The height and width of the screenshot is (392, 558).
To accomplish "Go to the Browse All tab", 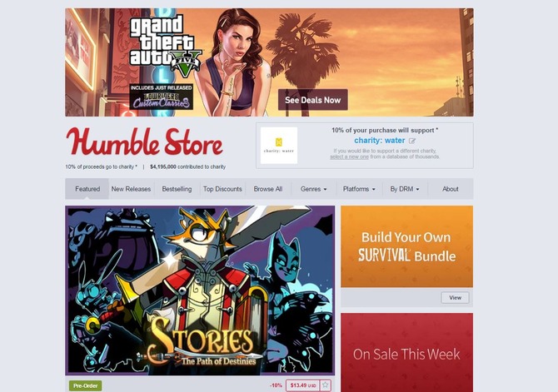I will coord(268,189).
